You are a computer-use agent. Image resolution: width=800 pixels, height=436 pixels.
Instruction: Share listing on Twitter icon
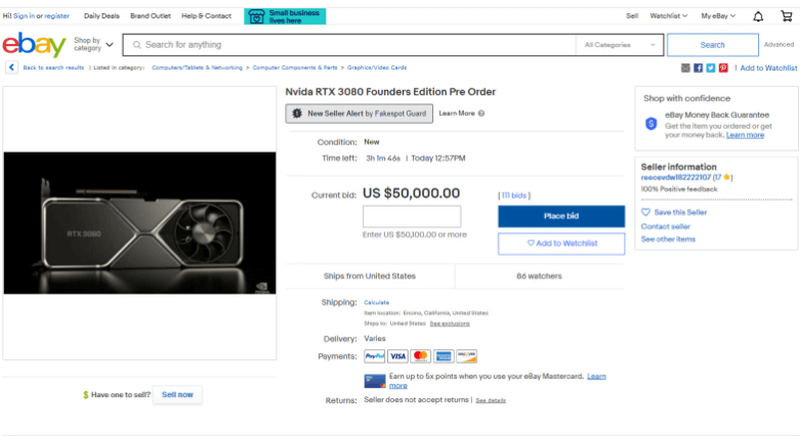(711, 68)
